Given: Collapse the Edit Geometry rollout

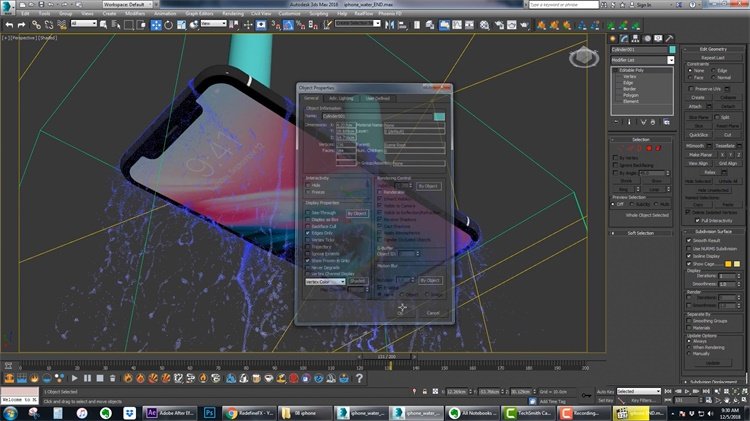Looking at the screenshot, I should (713, 49).
